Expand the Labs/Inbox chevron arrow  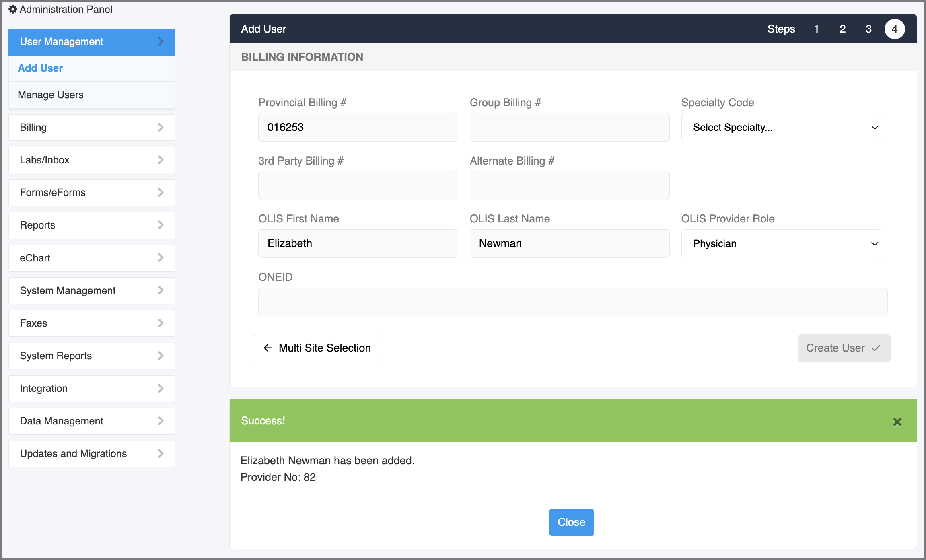point(161,160)
